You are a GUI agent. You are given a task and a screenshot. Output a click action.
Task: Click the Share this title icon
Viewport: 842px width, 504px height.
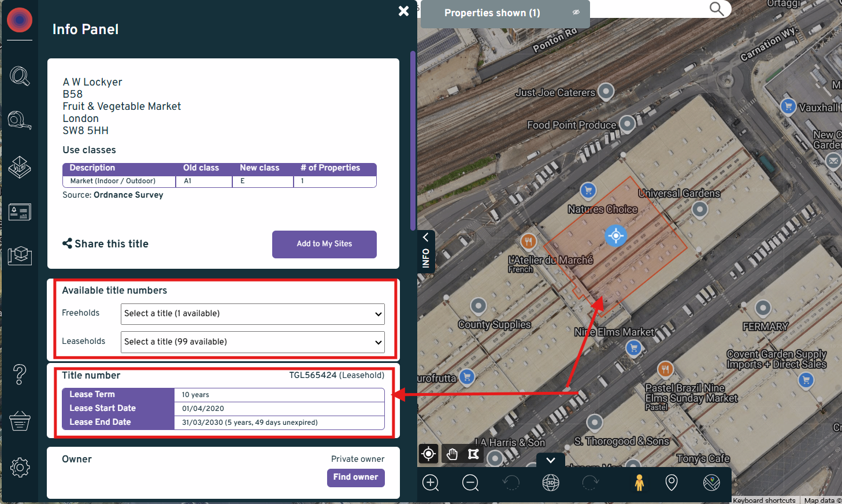pyautogui.click(x=67, y=243)
